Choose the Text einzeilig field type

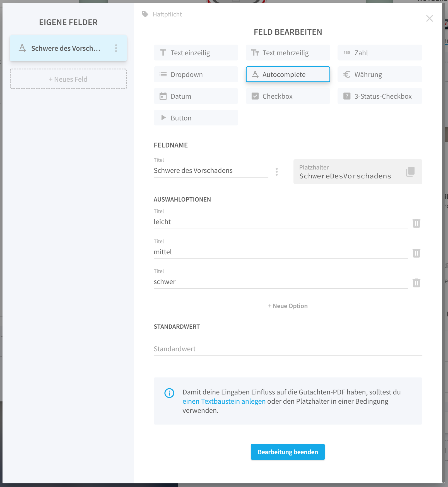(196, 53)
